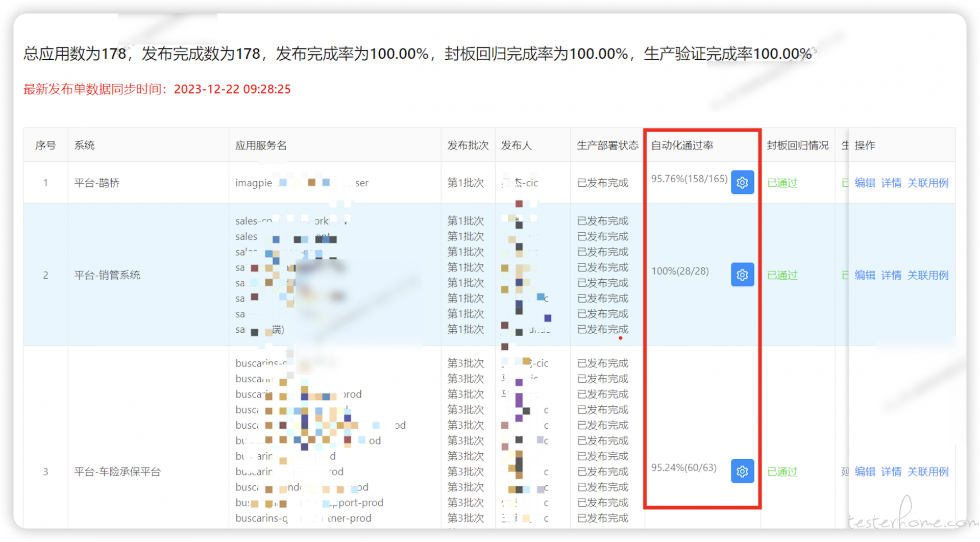Click the 生产部署状态 column header
The height and width of the screenshot is (542, 980).
coord(607,145)
